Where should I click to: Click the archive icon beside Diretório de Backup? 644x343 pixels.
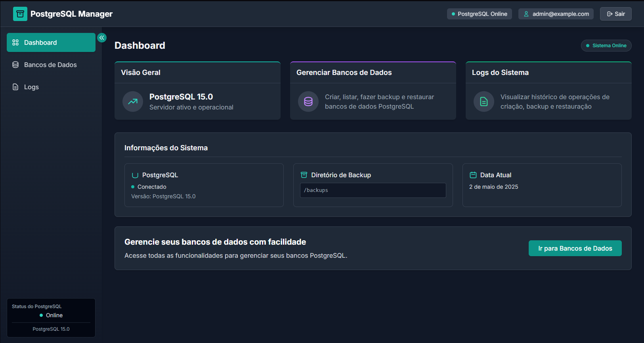pos(304,175)
